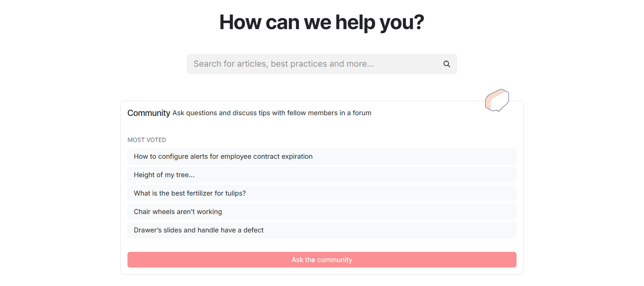Click the 'How can we help you?' heading

322,22
